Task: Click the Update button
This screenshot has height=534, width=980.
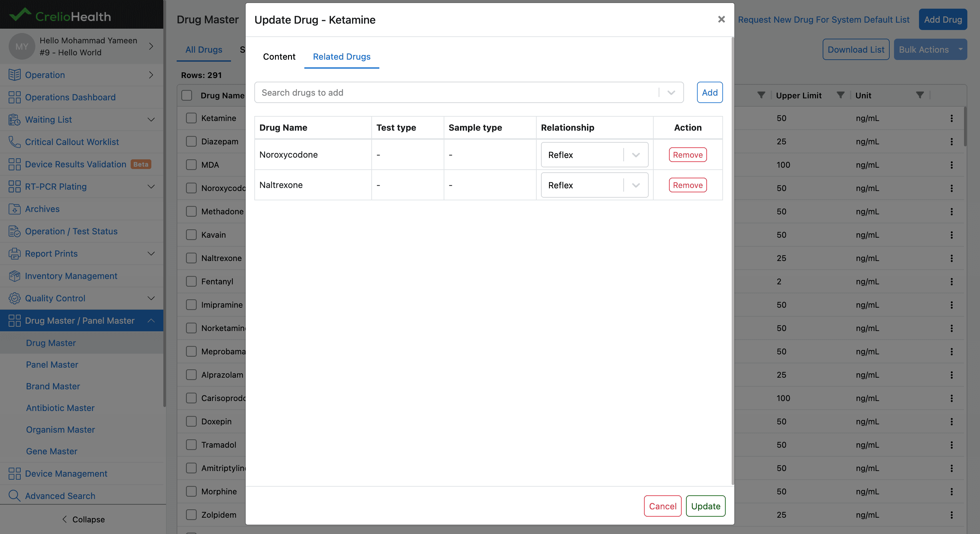Action: point(705,506)
